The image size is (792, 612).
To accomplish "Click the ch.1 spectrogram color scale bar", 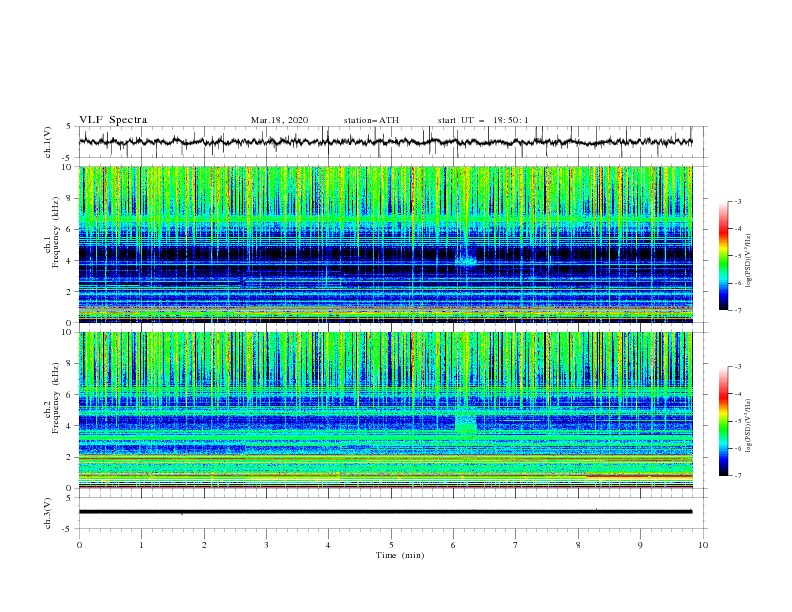I will [x=723, y=256].
